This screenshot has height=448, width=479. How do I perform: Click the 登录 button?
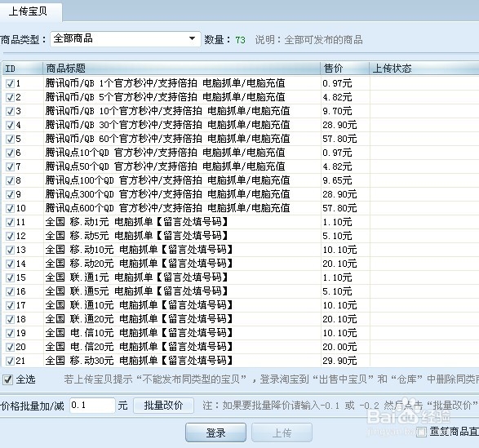[x=215, y=432]
